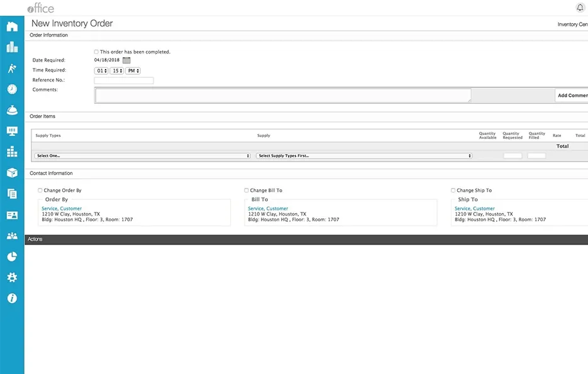
Task: Click the Reference No. input field
Action: pos(124,80)
